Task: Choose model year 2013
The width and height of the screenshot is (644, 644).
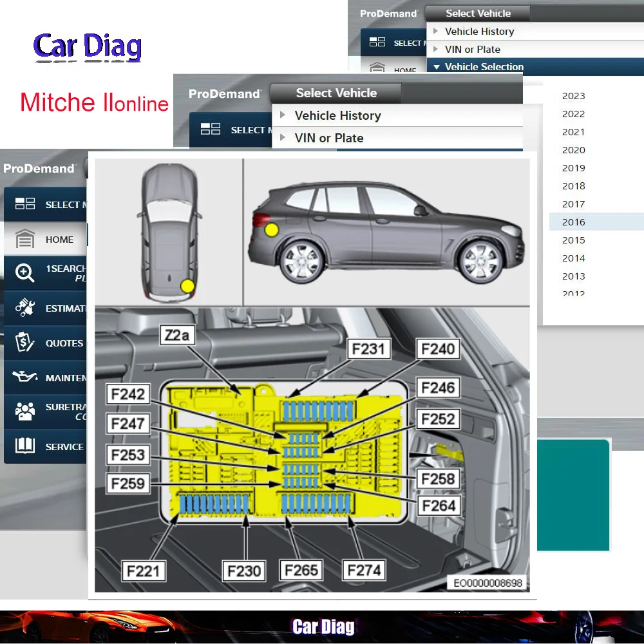Action: [x=573, y=276]
